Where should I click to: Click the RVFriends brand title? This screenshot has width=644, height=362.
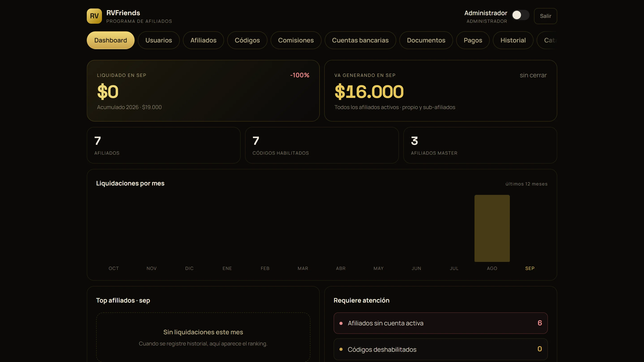coord(123,13)
